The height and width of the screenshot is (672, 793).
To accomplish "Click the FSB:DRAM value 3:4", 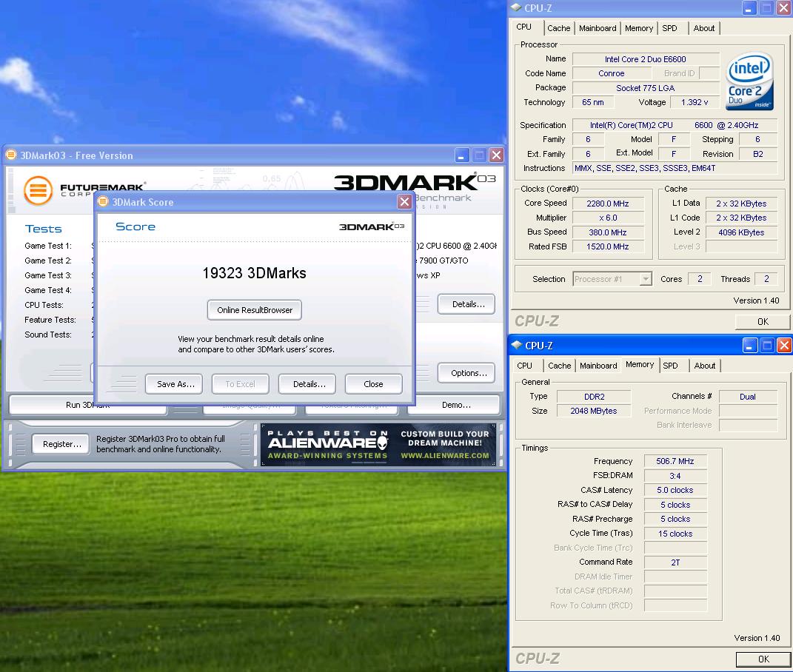I will coord(675,476).
